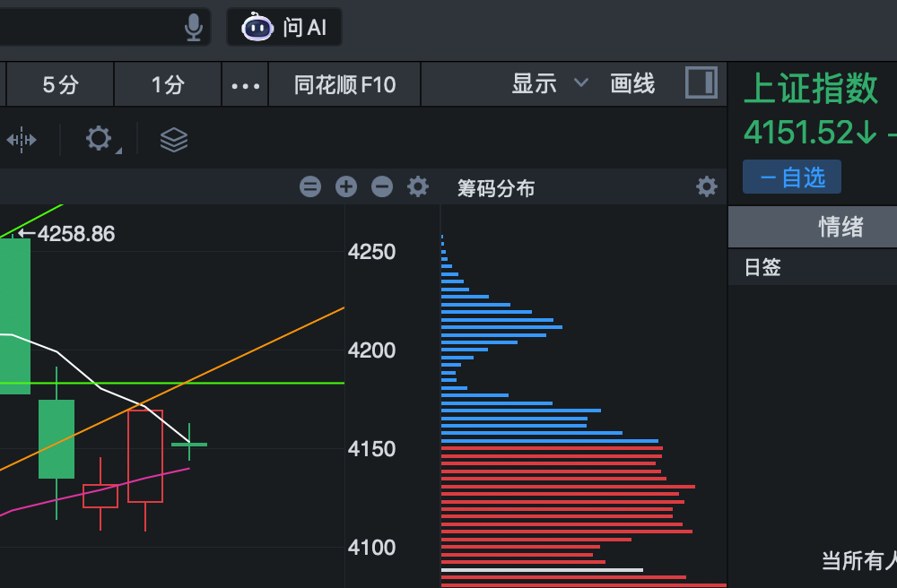Screen dimensions: 897x588
Task: Expand the 显示 dropdown
Action: [x=549, y=83]
